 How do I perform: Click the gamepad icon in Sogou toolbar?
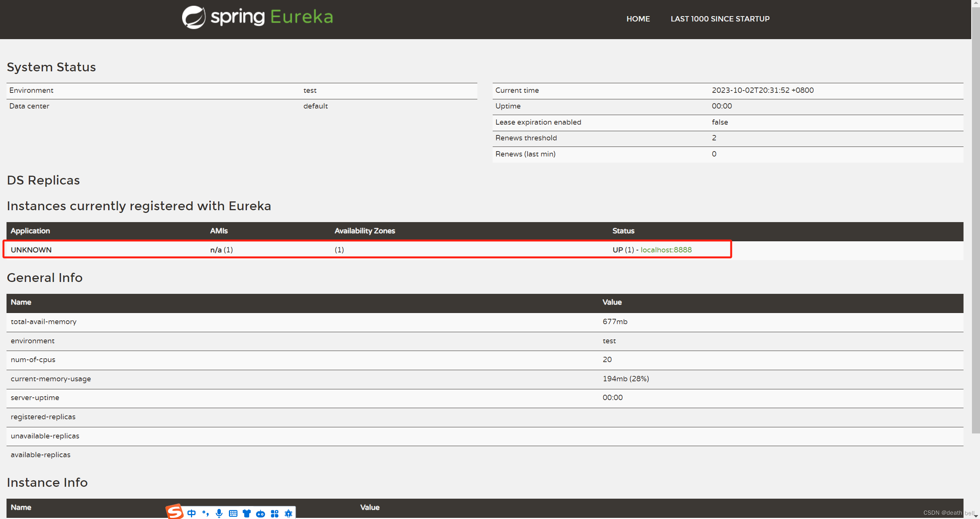pyautogui.click(x=260, y=513)
